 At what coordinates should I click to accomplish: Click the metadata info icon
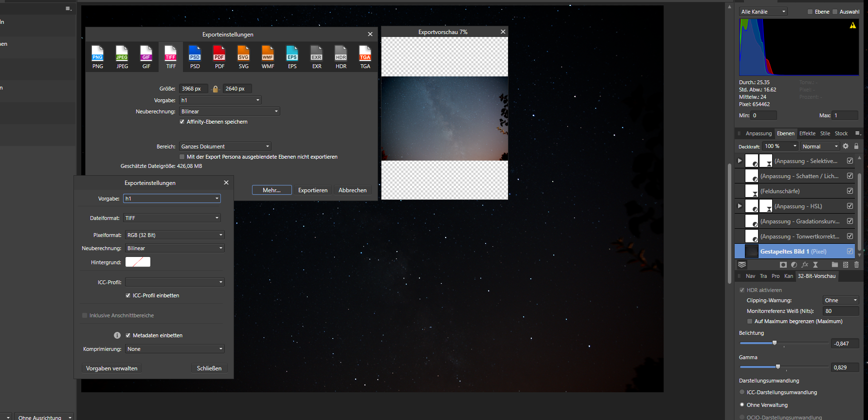117,335
